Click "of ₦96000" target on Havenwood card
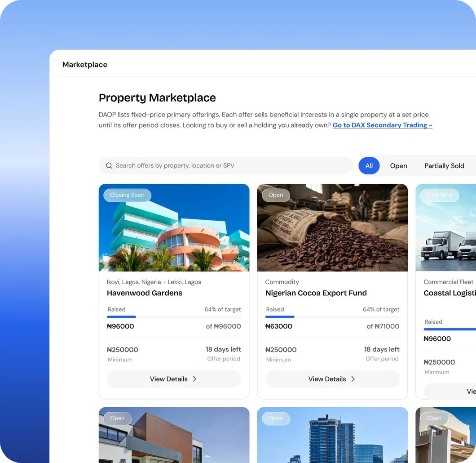This screenshot has height=463, width=476. pos(224,326)
